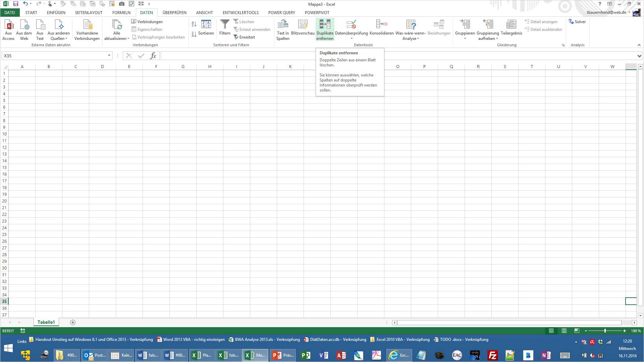
Task: Switch to START tab
Action: click(31, 12)
